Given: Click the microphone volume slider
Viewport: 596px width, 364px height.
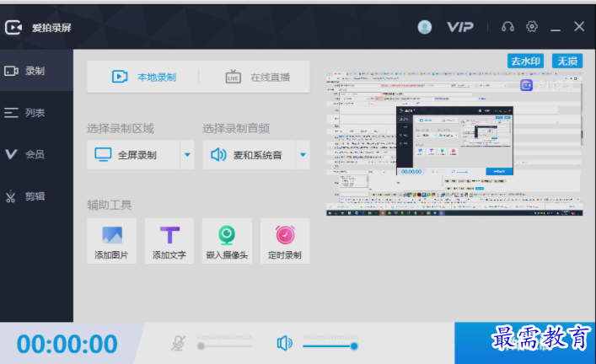Looking at the screenshot, I should (224, 345).
